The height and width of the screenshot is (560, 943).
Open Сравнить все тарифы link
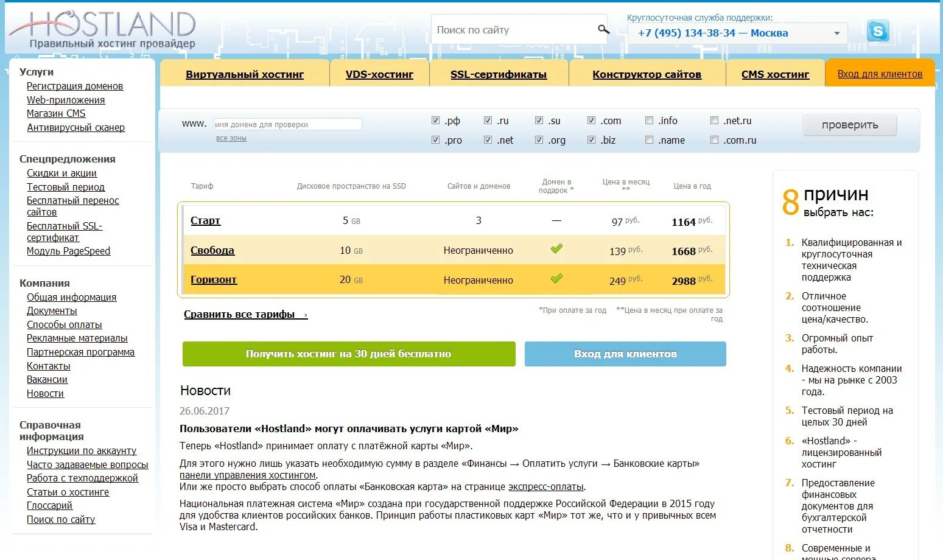245,314
